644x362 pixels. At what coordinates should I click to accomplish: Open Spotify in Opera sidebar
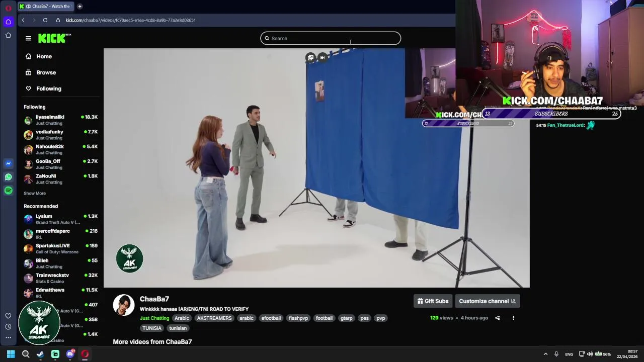click(8, 191)
